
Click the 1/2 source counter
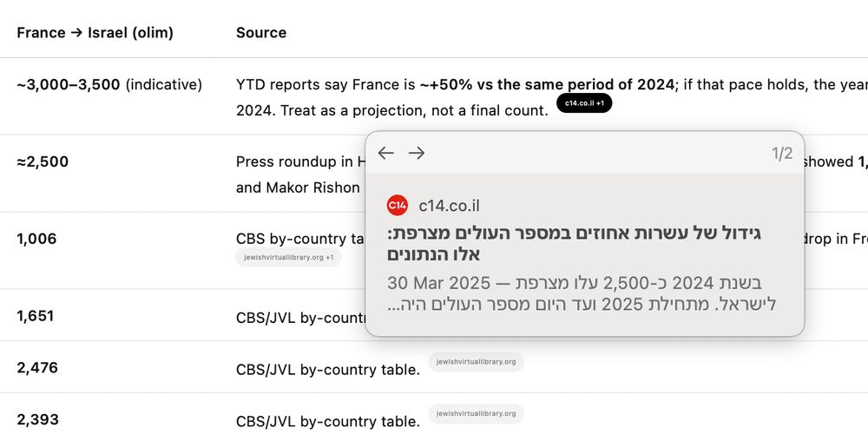[782, 154]
